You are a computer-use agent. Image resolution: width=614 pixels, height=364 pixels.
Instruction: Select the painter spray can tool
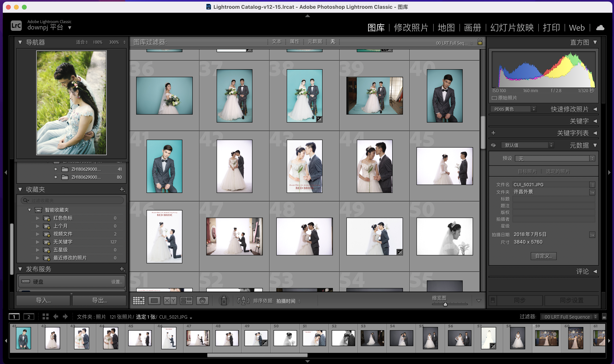[x=224, y=301]
